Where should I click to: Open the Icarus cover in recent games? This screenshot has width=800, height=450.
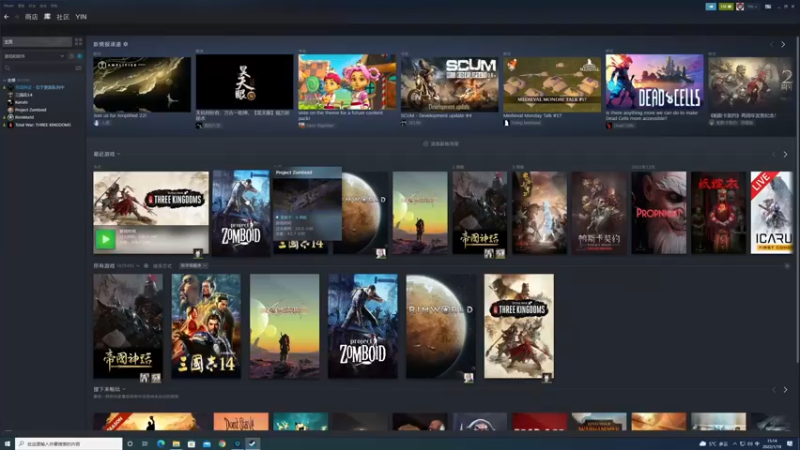771,213
